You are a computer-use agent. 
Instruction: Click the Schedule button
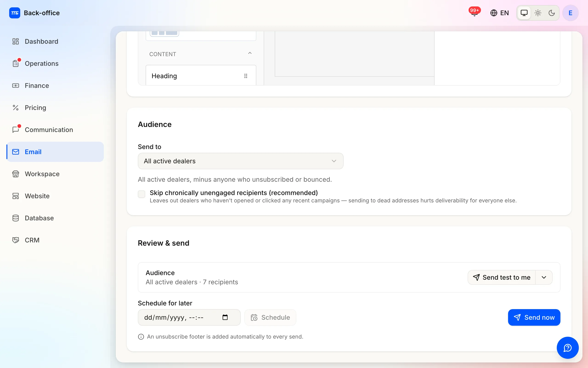coord(270,317)
